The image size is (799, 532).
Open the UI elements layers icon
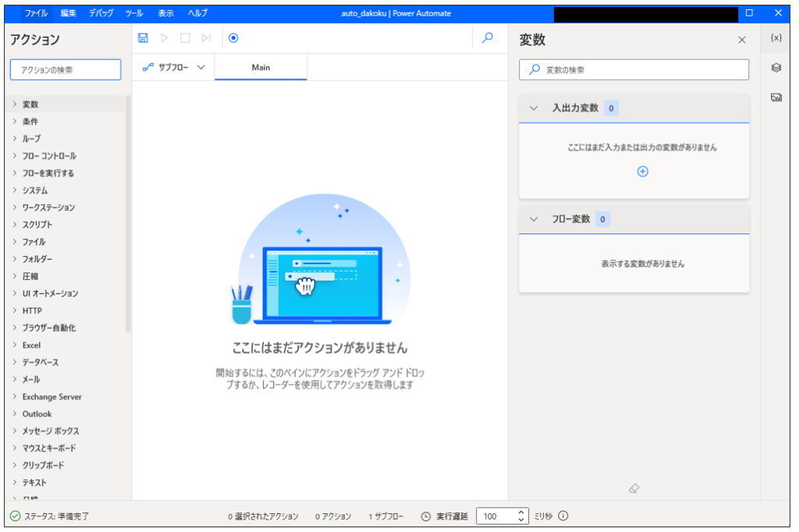[x=776, y=68]
